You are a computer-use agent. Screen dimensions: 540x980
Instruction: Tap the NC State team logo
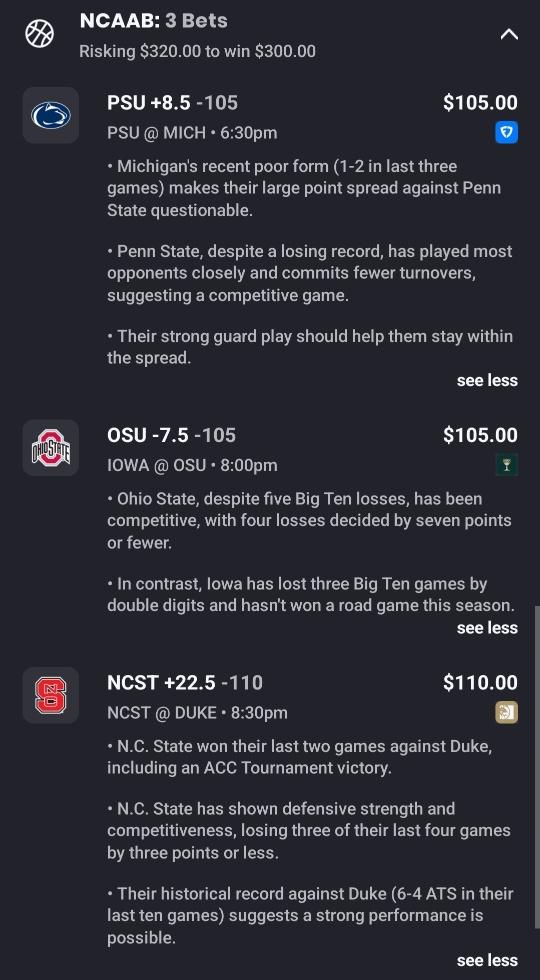[51, 695]
